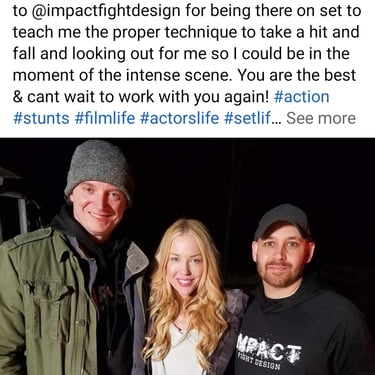
Task: Select the #filmlife hashtag
Action: [105, 118]
